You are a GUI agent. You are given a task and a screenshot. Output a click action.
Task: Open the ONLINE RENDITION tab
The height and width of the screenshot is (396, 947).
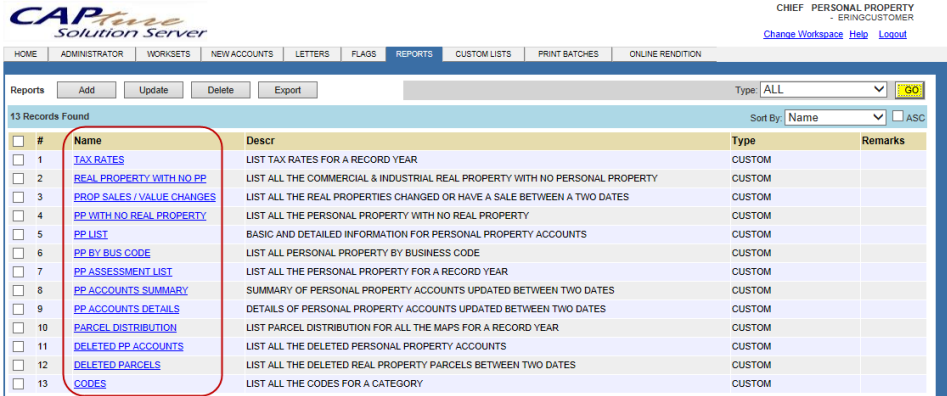coord(665,54)
